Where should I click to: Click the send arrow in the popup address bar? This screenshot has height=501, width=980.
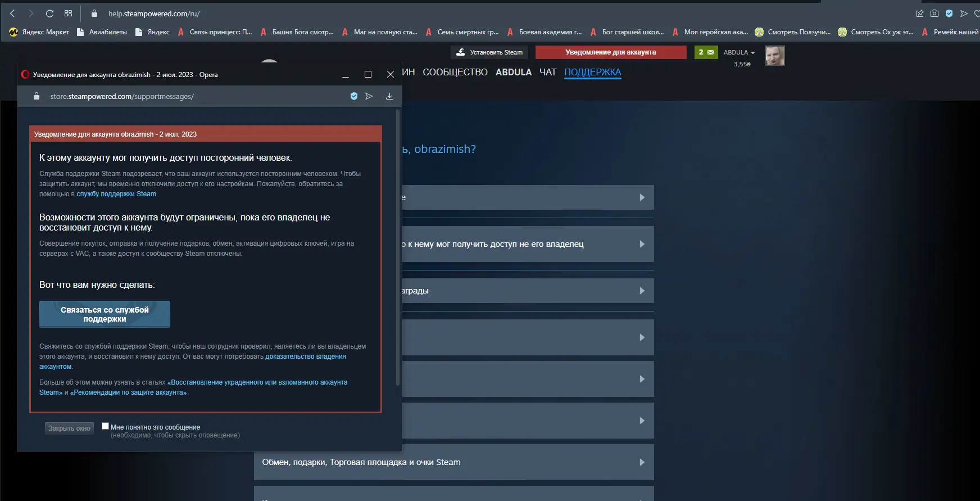[369, 96]
